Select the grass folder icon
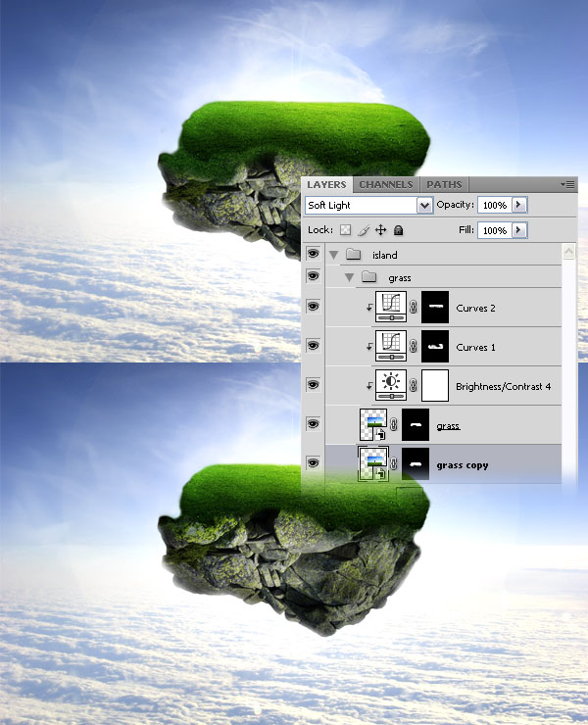Viewport: 588px width, 725px height. click(369, 276)
